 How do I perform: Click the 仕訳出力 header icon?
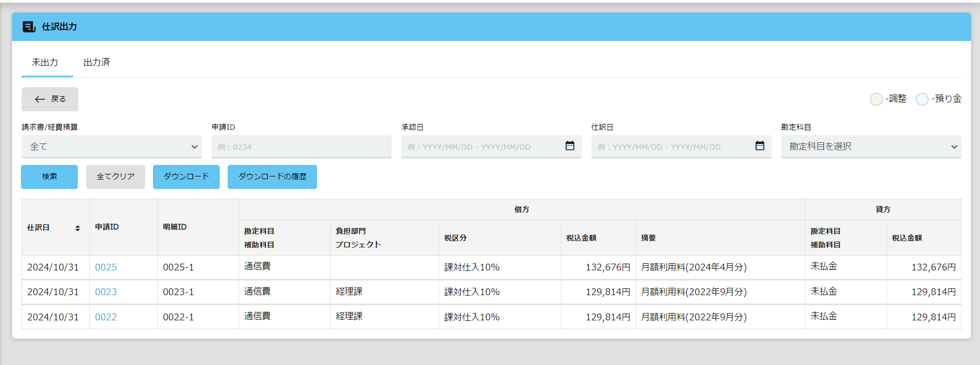[29, 27]
